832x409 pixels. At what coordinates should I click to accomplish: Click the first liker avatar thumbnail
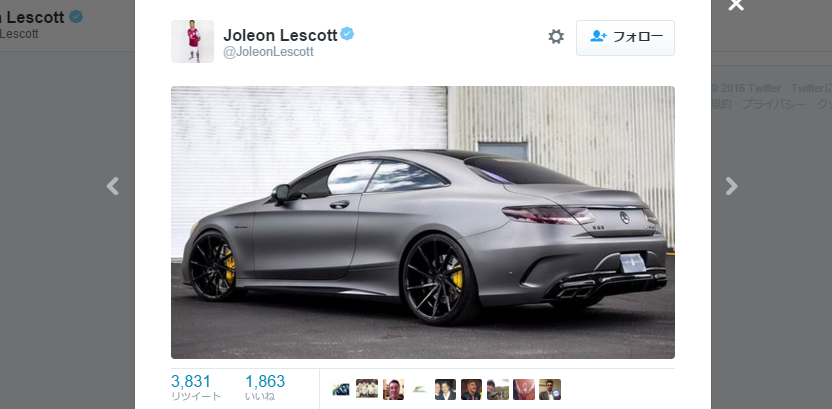point(341,389)
